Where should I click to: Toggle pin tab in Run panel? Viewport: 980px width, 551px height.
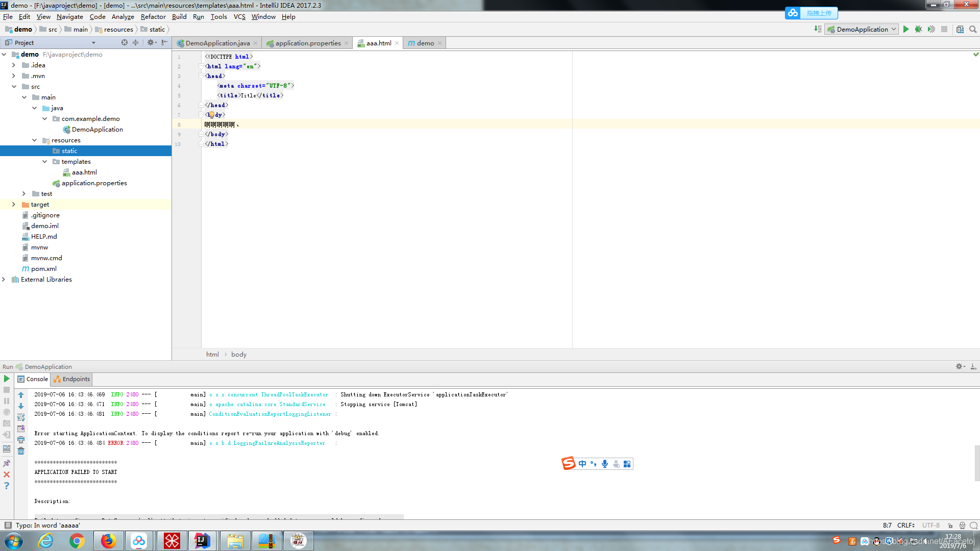[x=7, y=463]
